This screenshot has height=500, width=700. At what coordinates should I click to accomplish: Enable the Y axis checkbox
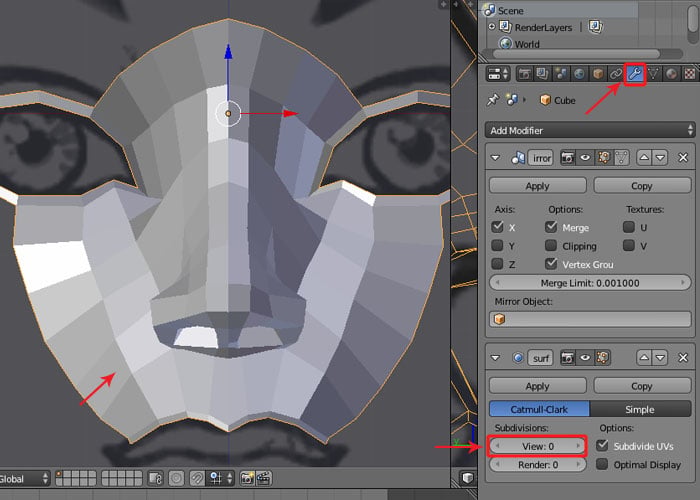(x=497, y=245)
